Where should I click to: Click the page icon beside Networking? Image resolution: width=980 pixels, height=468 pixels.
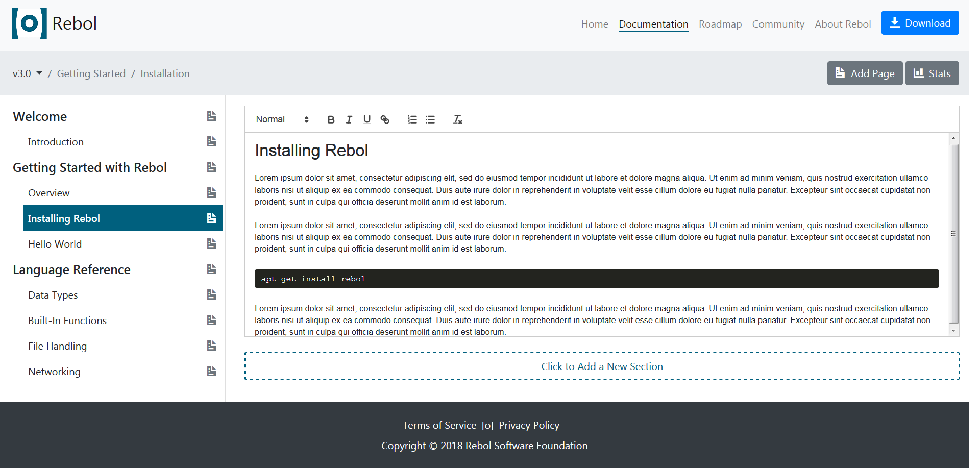[212, 371]
